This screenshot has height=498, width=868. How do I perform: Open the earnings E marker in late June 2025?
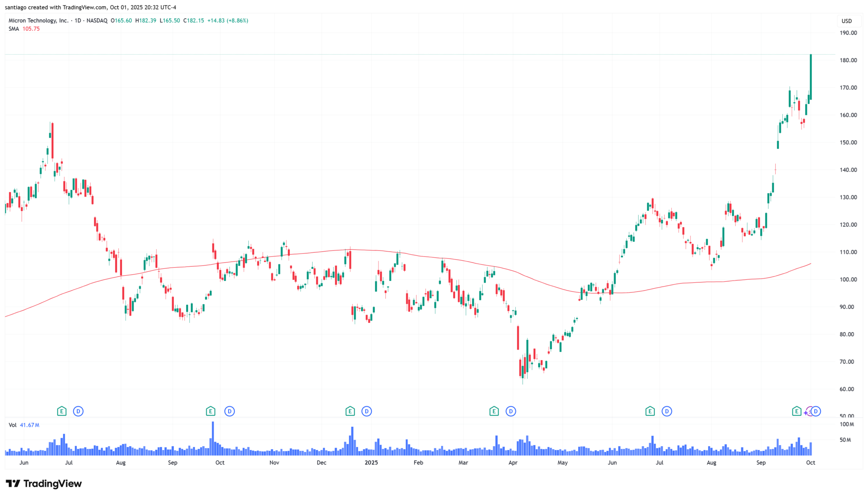pos(650,411)
